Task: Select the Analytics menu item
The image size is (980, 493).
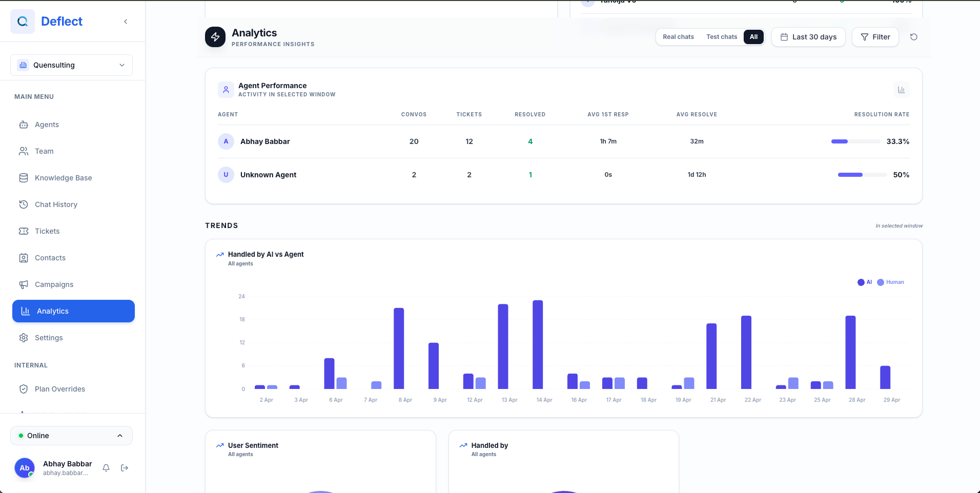Action: point(73,311)
